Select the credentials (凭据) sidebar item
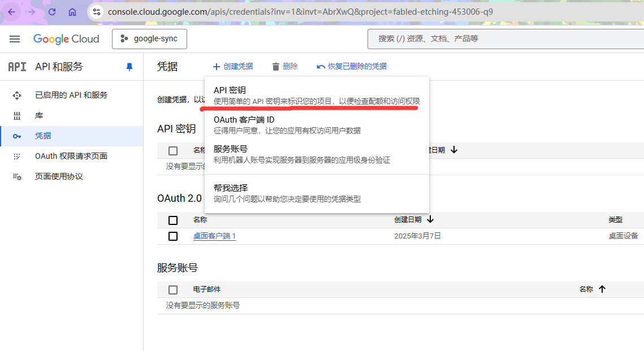 tap(71, 136)
